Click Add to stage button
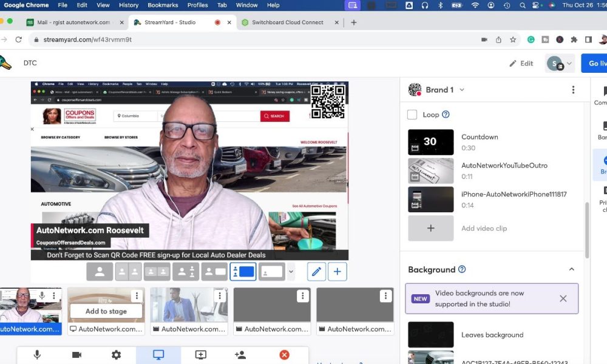607x364 pixels. pos(106,311)
